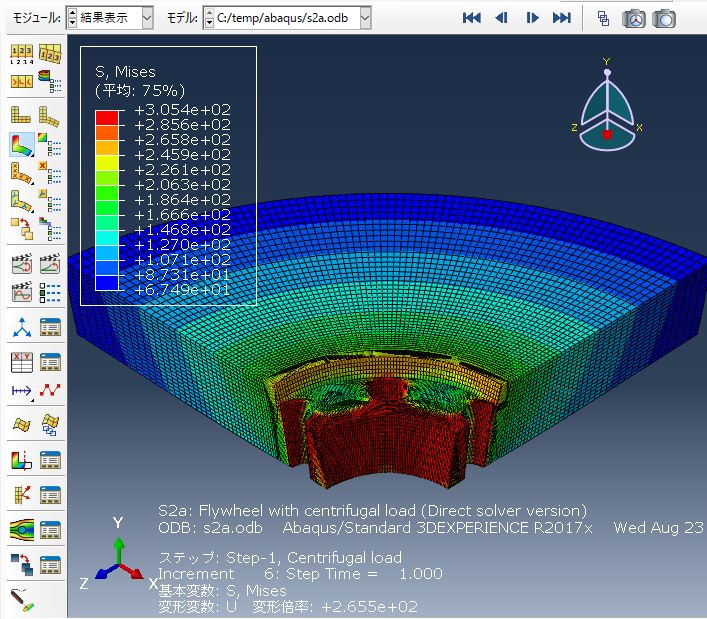Viewport: 707px width, 619px height.
Task: Click Plot Contours on Deformed Shape tool
Action: click(22, 144)
